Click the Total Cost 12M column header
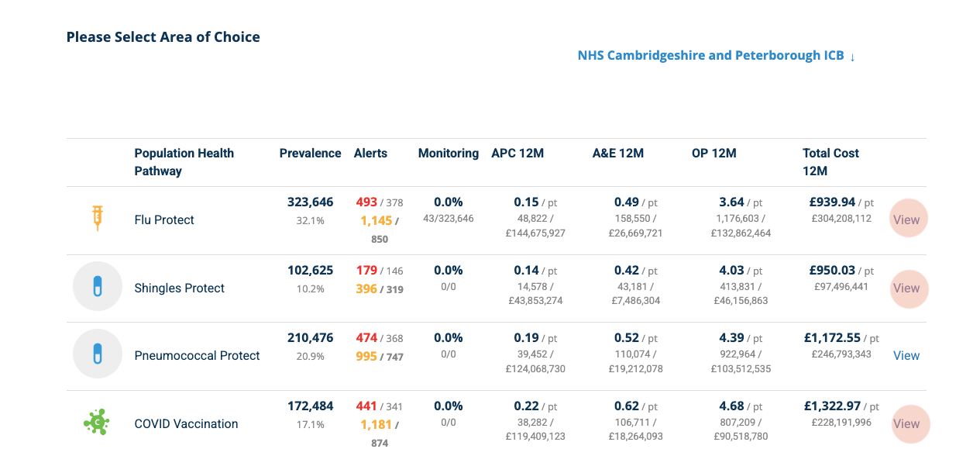Viewport: 980px width, 456px height. (x=830, y=162)
